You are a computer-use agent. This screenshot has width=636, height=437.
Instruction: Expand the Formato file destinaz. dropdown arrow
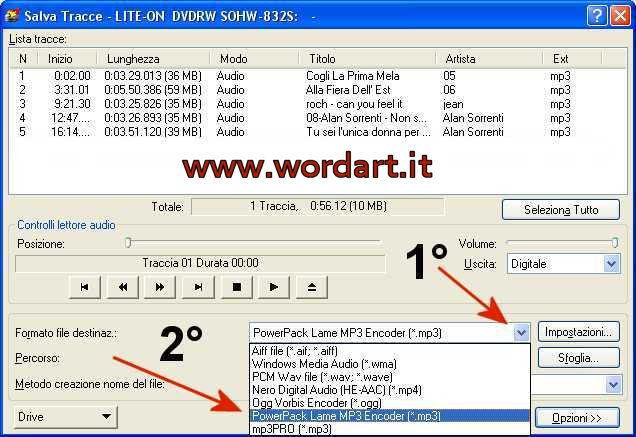520,332
